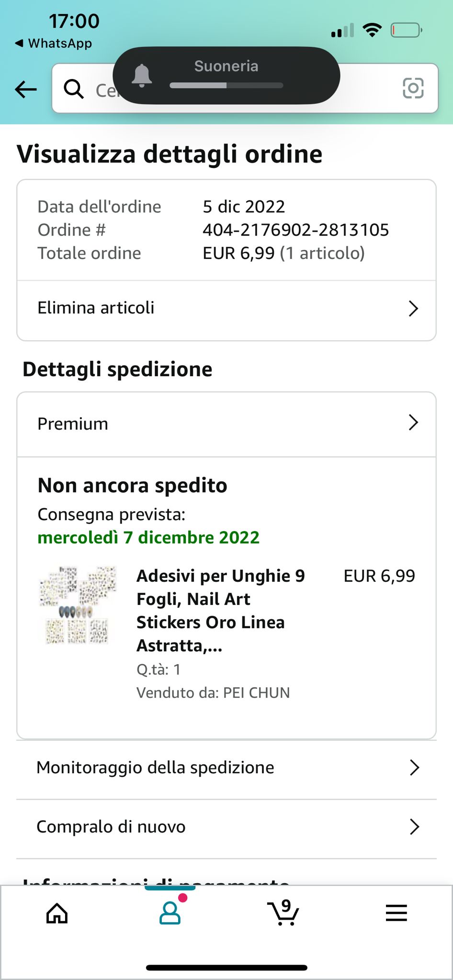Tap the nail stickers product thumbnail
The height and width of the screenshot is (980, 453).
click(x=78, y=606)
